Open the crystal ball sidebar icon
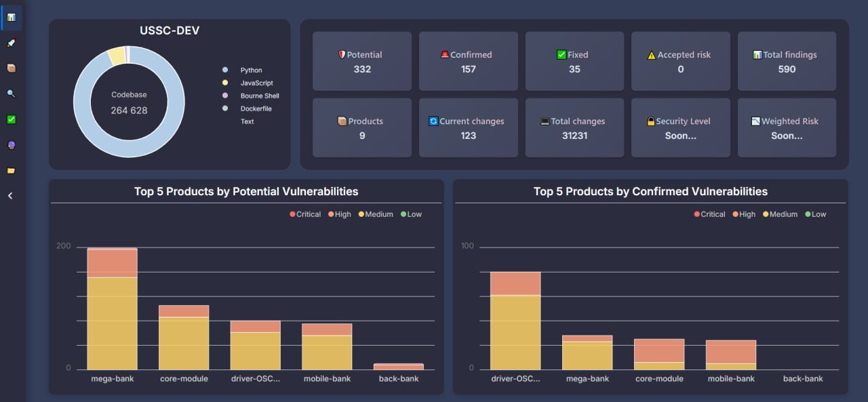This screenshot has width=868, height=402. [11, 145]
